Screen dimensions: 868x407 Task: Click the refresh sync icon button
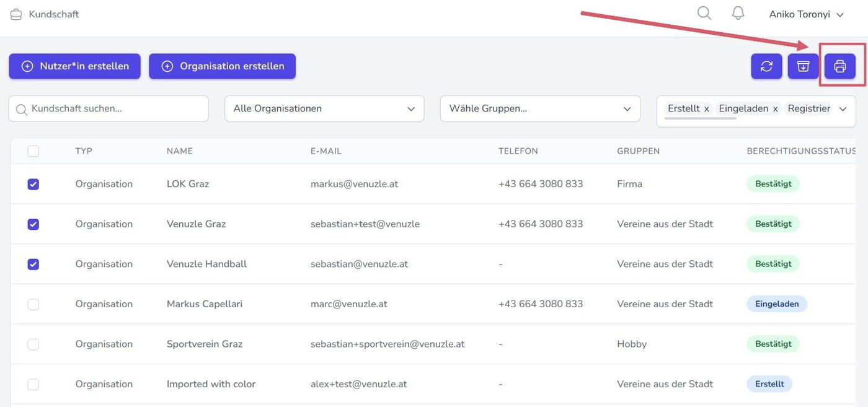click(766, 66)
